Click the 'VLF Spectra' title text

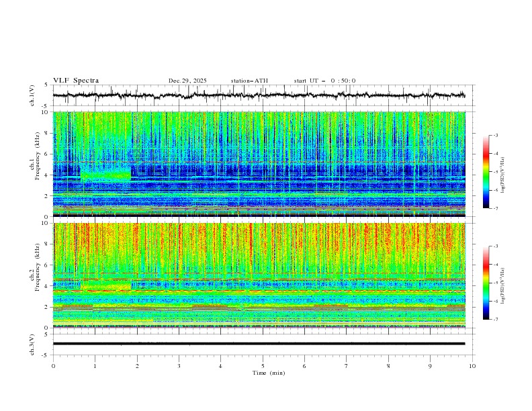click(x=76, y=81)
